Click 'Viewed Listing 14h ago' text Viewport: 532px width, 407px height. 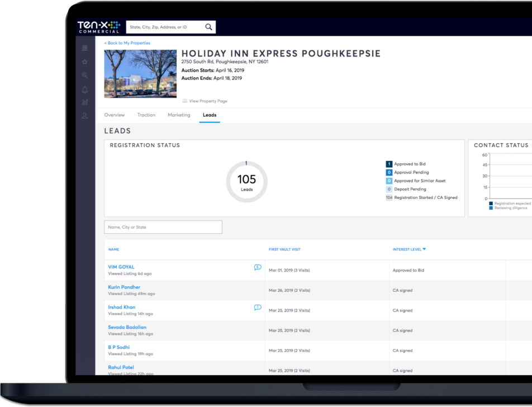[131, 314]
